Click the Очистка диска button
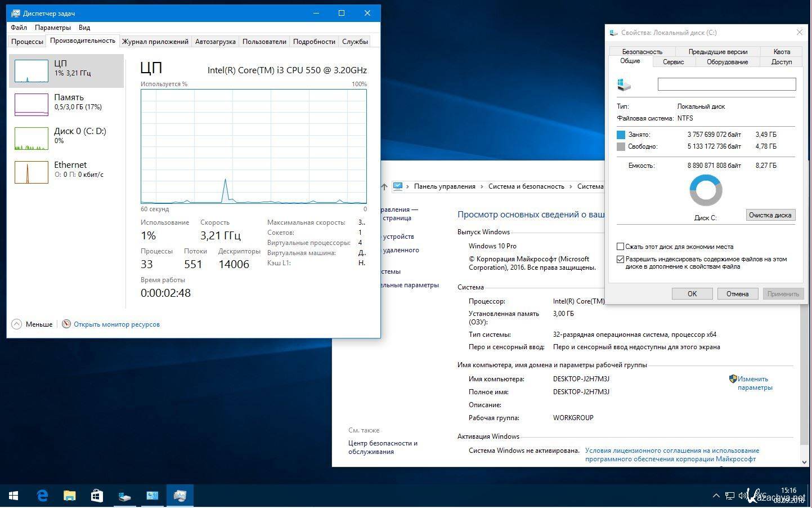Screen dimensions: 812x508 click(x=770, y=215)
